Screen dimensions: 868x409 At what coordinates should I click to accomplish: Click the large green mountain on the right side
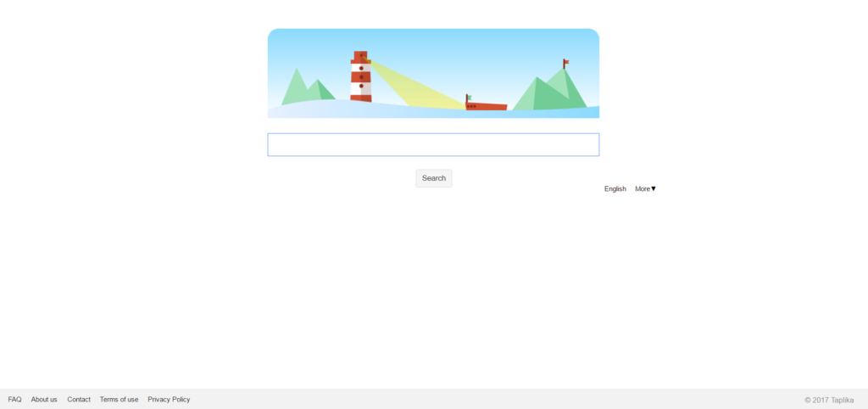coord(549,90)
